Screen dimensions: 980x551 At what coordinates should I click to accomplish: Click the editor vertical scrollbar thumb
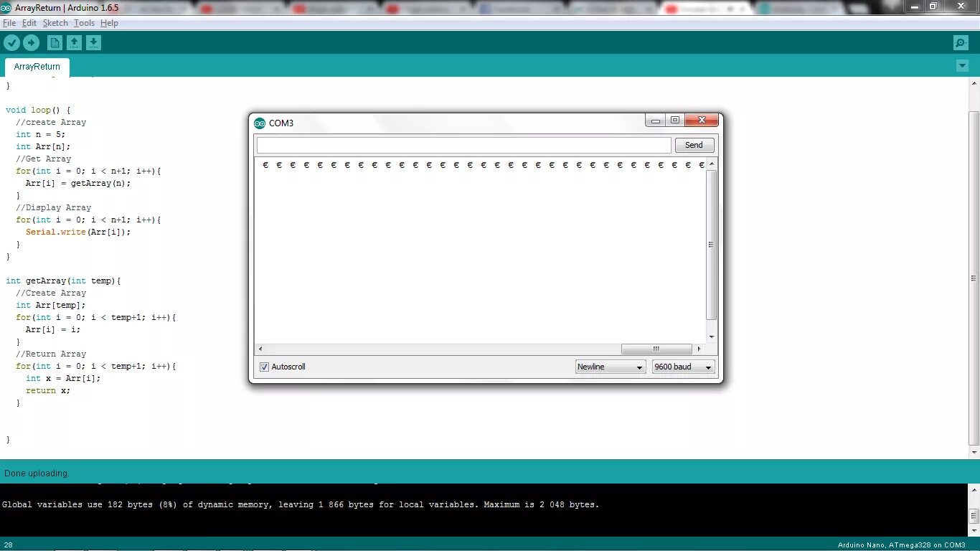(974, 278)
